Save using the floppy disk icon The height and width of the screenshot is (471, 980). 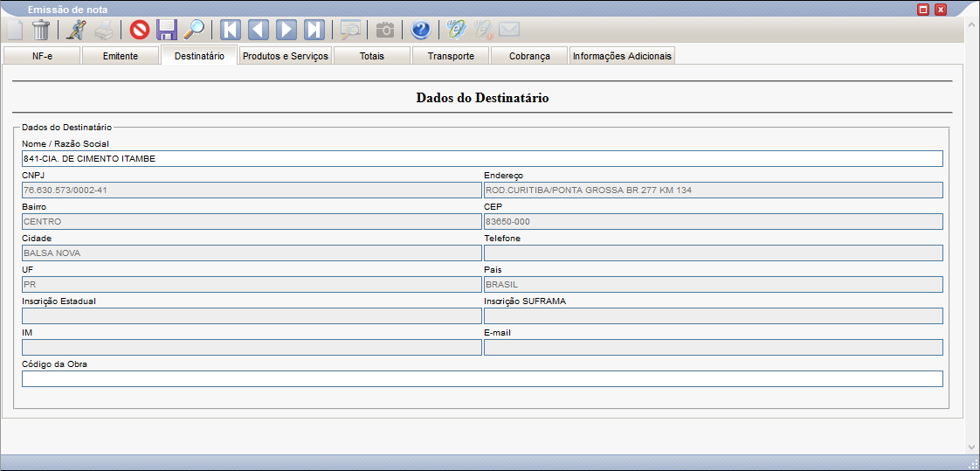coord(167,30)
